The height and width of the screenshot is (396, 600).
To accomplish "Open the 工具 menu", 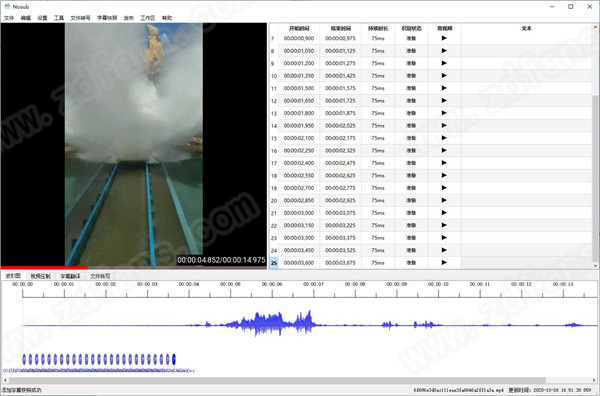I will (x=59, y=18).
